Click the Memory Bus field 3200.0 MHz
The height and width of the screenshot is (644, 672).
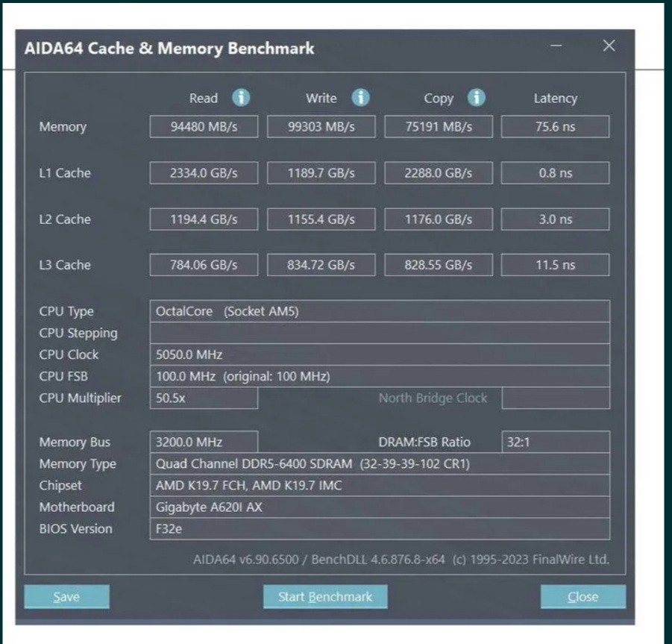click(x=204, y=442)
